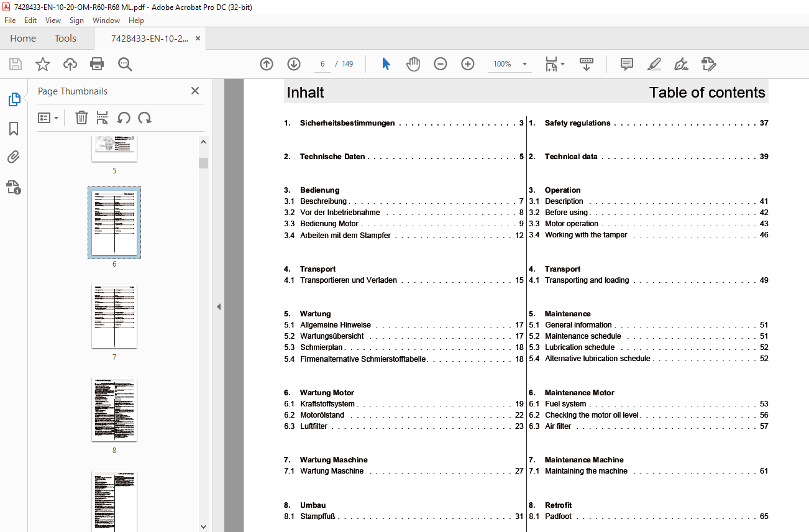Click '7.1 Maintaining the machine' entry

649,471
